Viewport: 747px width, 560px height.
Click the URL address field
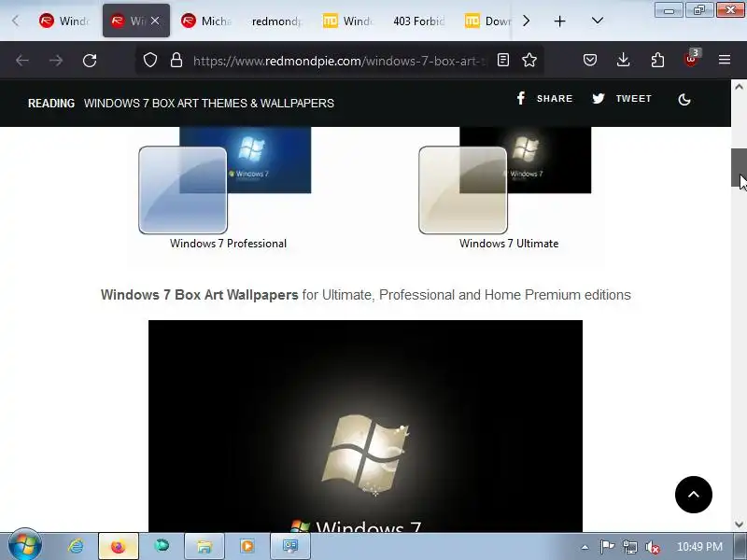339,61
